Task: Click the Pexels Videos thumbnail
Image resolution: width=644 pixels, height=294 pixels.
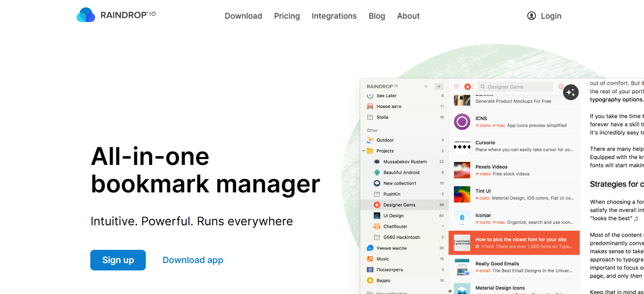Action: 462,170
